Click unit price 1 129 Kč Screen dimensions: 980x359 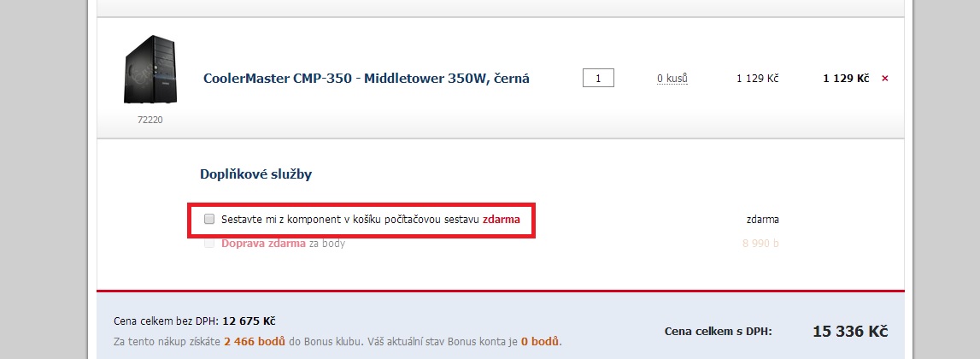tap(758, 78)
